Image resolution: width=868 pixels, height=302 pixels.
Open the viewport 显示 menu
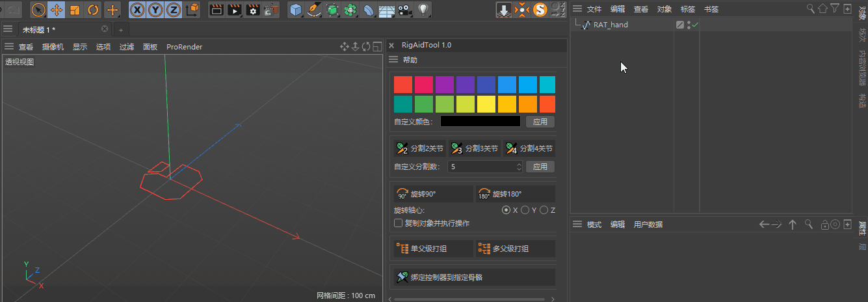pos(80,47)
